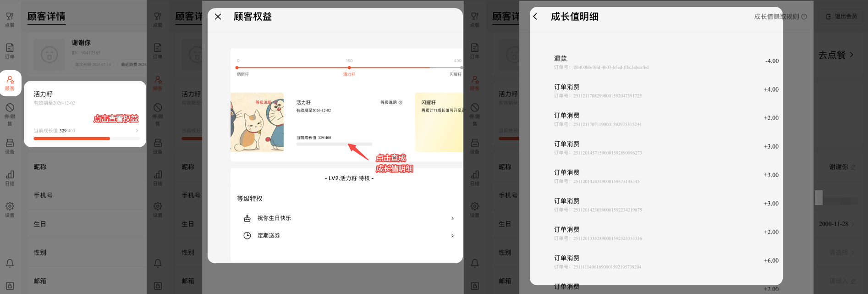The image size is (868, 294).
Task: Expand the 定期送券 privilege chevron
Action: pyautogui.click(x=452, y=236)
